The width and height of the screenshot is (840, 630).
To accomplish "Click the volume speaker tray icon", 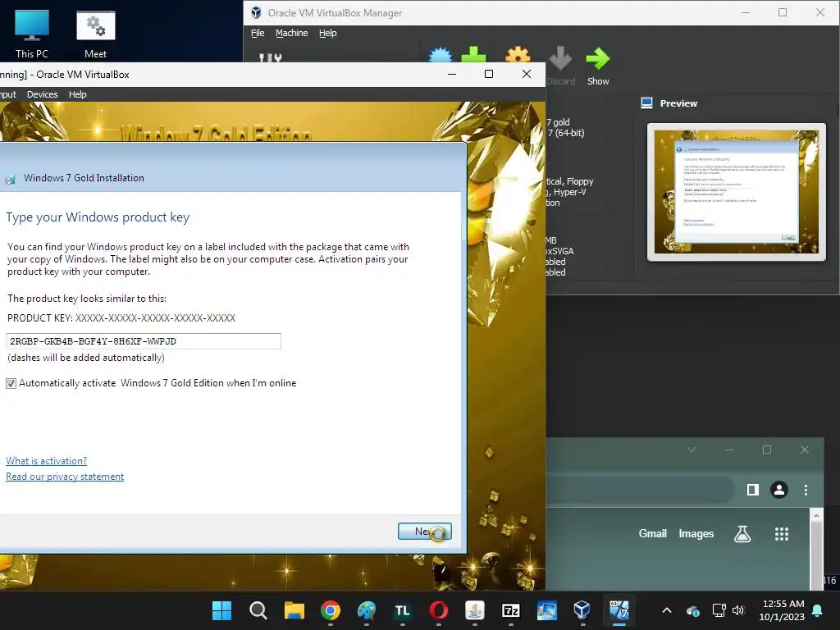I will pyautogui.click(x=738, y=610).
